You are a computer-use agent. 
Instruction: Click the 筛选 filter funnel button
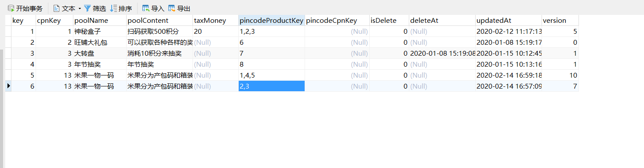(95, 8)
